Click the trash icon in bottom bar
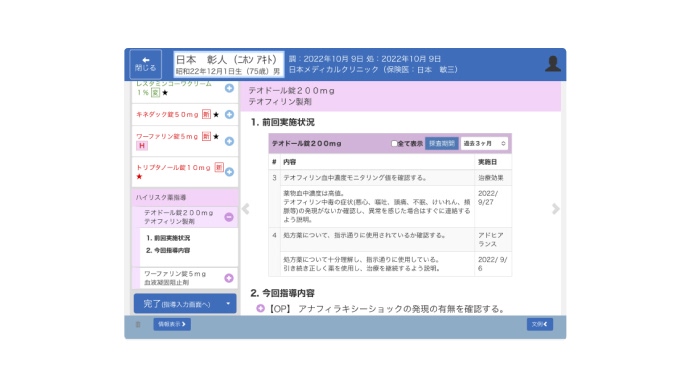This screenshot has height=388, width=690. point(138,324)
